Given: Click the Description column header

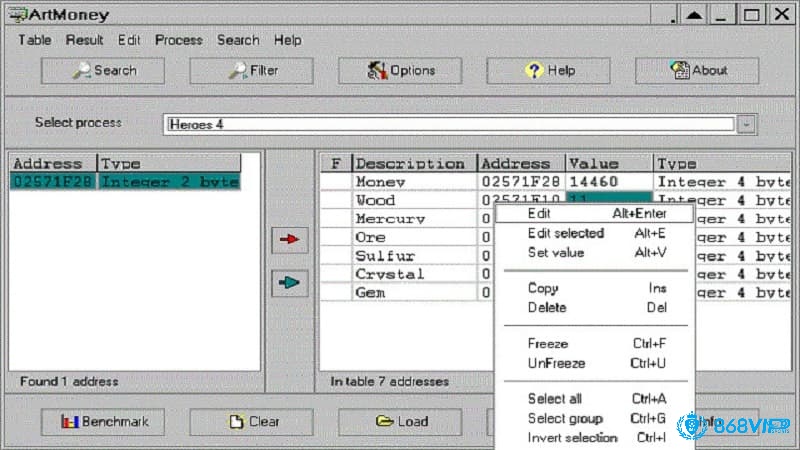Looking at the screenshot, I should tap(414, 164).
